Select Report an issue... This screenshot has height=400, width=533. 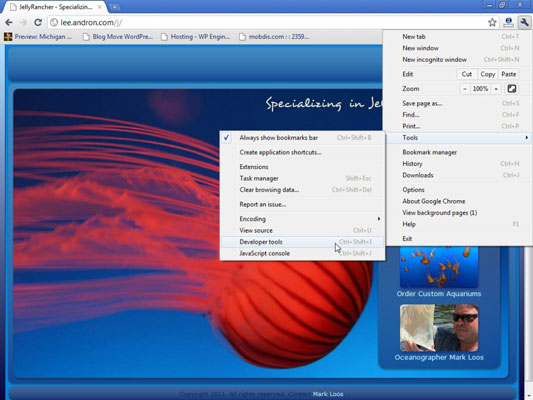303,204
